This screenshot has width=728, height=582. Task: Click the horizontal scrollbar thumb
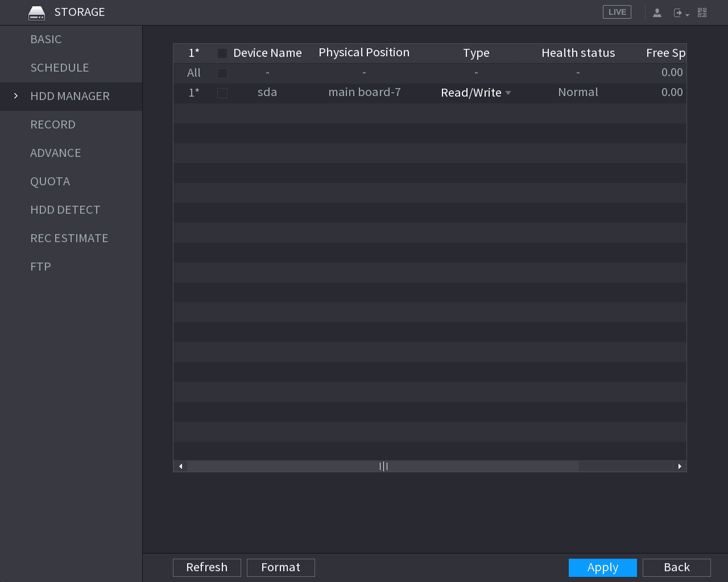coord(383,466)
